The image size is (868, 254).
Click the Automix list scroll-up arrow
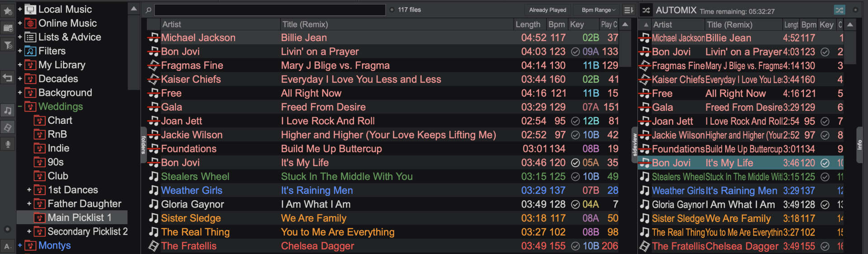click(x=850, y=25)
